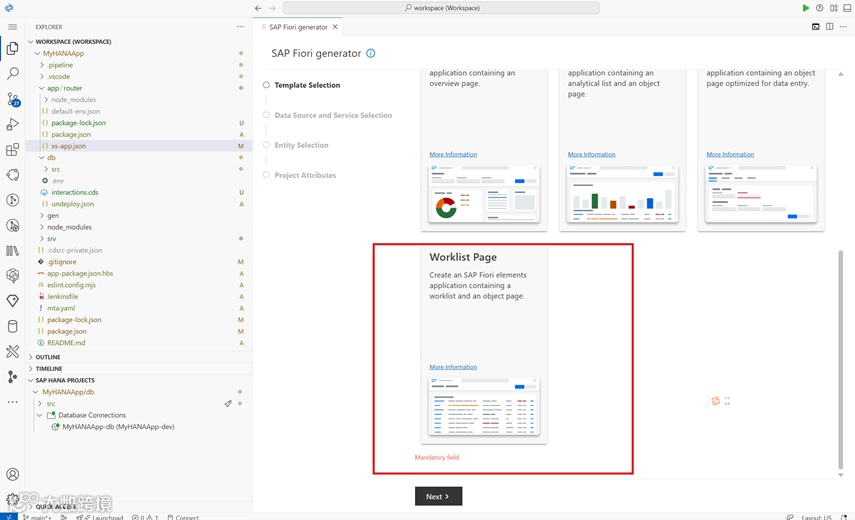855x520 pixels.
Task: Open interactions.cds file
Action: [x=75, y=192]
